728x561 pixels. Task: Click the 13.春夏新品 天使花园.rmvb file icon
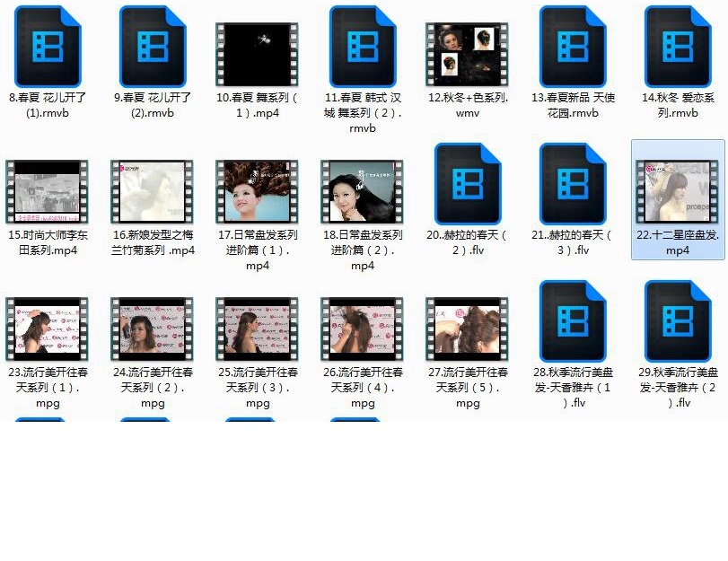coord(572,47)
